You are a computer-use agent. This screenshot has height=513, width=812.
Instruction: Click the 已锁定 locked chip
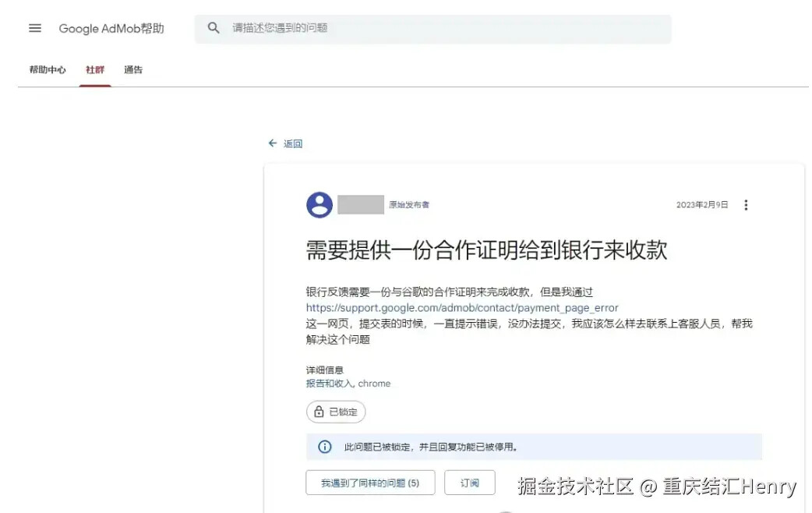tap(336, 412)
